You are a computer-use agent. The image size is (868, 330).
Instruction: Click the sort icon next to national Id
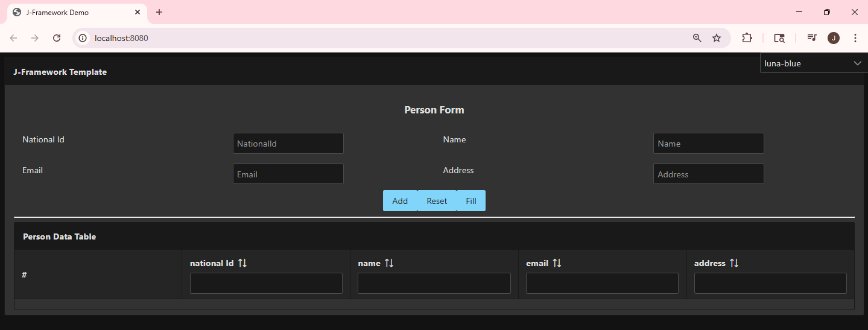coord(242,263)
